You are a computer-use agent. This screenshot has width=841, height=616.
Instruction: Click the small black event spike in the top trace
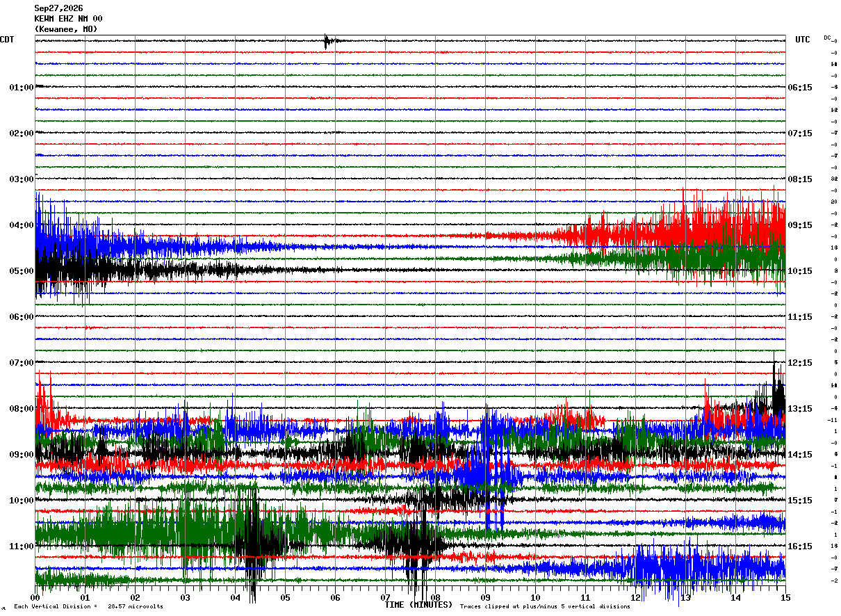327,41
